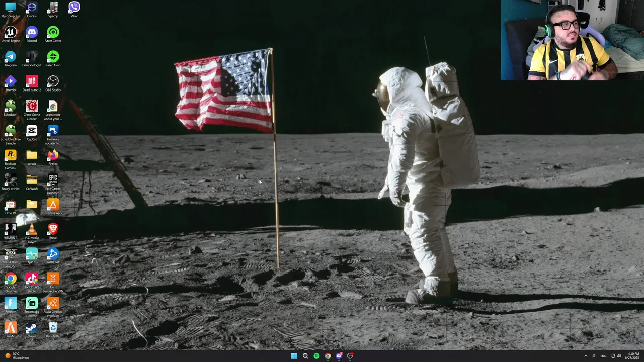Select the Grand Theft Auto V icon
Screen dimensions: 644x362
pyautogui.click(x=10, y=258)
